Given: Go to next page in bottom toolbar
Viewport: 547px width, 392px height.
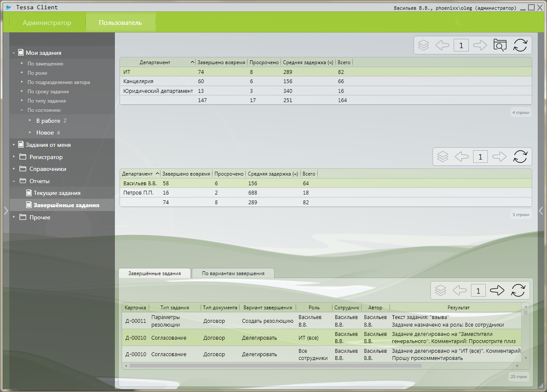Looking at the screenshot, I should coord(497,290).
